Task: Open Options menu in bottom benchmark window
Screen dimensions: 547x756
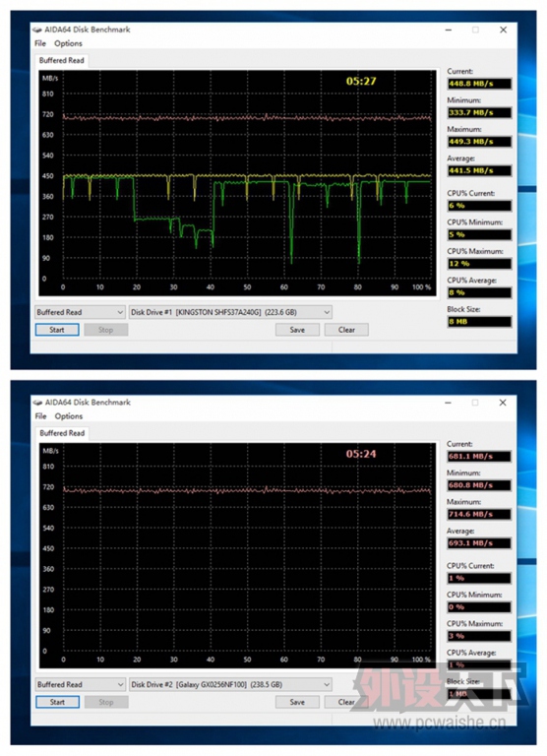Action: pos(69,416)
